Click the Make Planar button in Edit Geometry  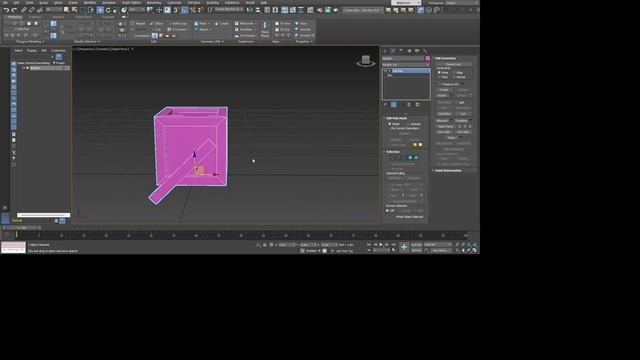(x=445, y=127)
